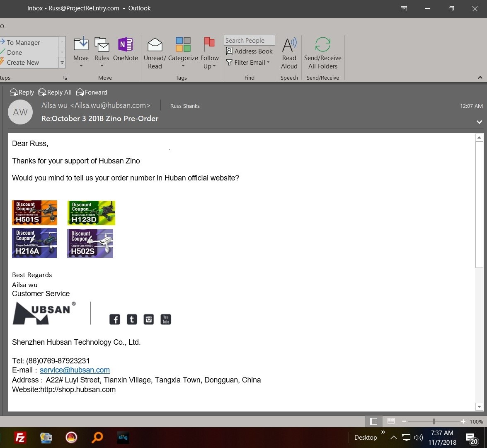Collapse the ribbon with chevron

point(480,78)
